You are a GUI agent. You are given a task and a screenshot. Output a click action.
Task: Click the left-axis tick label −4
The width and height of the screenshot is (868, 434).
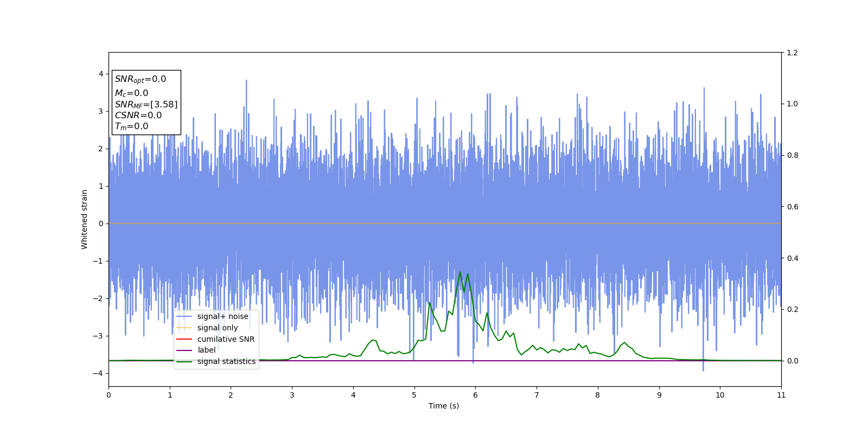click(98, 373)
